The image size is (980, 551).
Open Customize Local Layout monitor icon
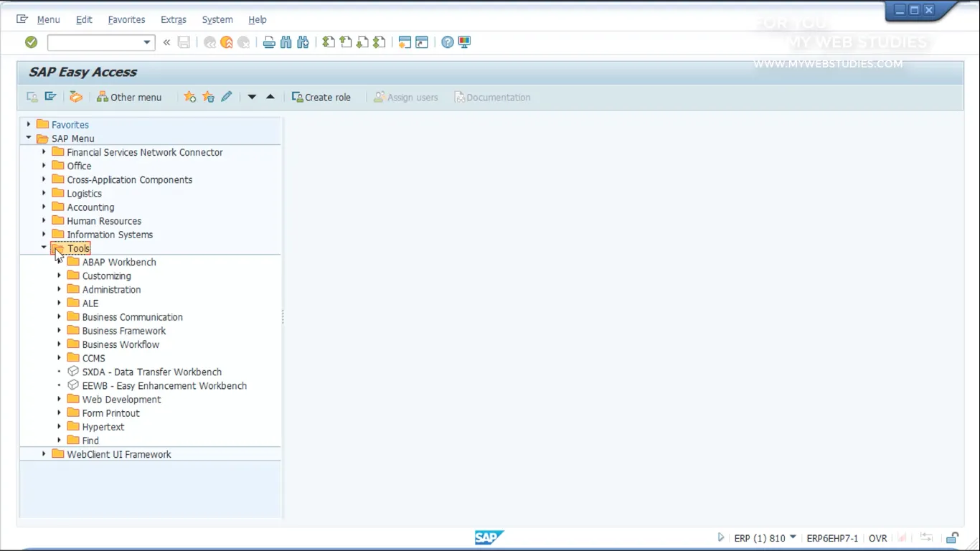click(x=464, y=42)
